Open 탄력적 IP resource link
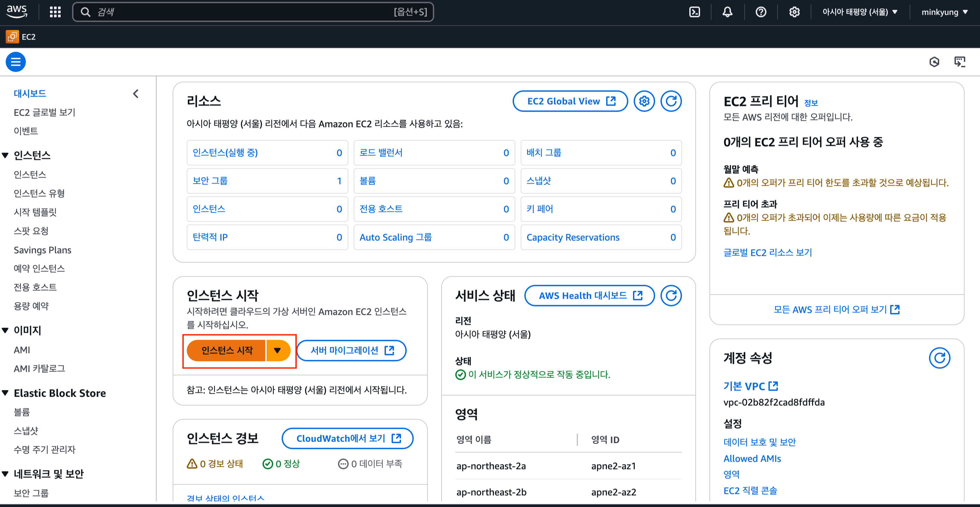The height and width of the screenshot is (507, 980). click(x=210, y=237)
